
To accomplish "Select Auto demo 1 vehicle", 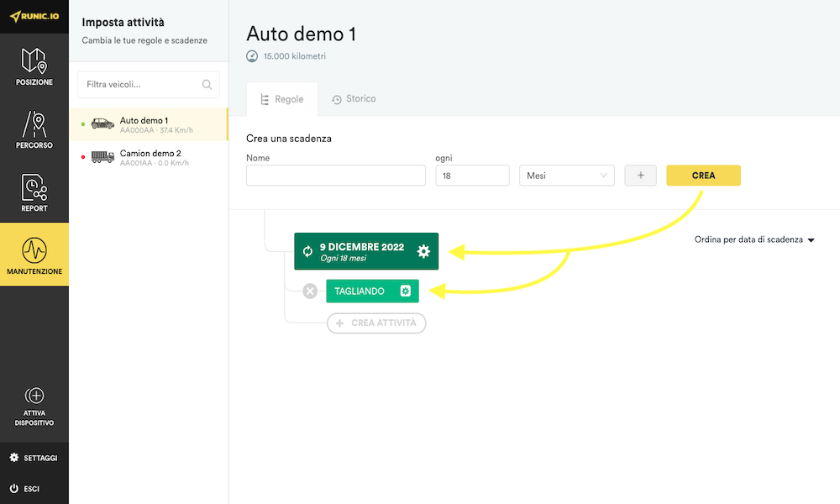I will coord(149,124).
